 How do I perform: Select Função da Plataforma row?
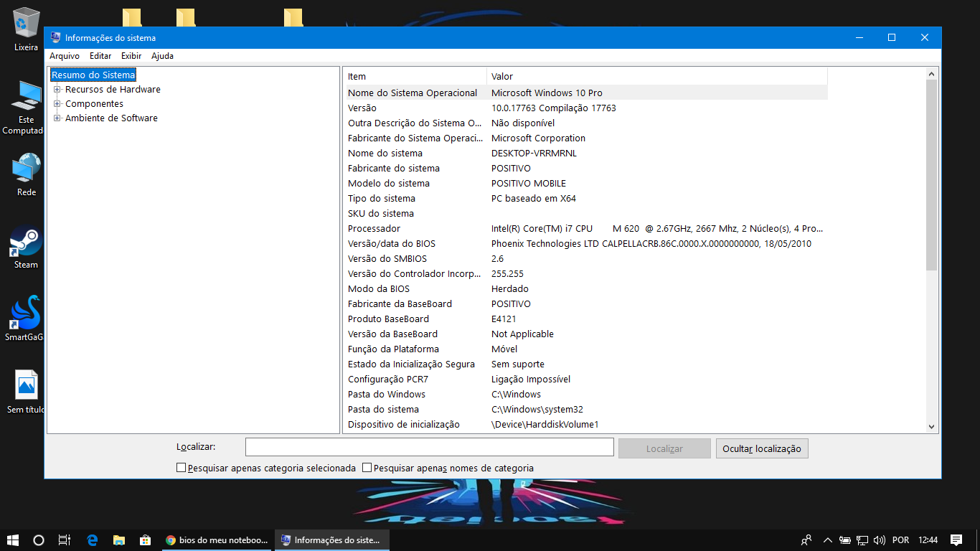click(585, 349)
